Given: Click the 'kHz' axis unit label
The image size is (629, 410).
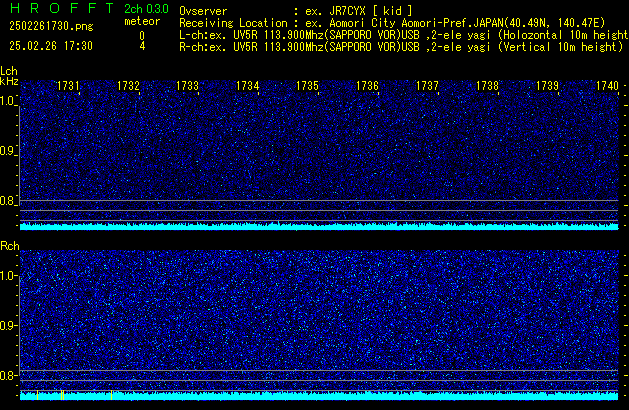Looking at the screenshot, I should 9,81.
